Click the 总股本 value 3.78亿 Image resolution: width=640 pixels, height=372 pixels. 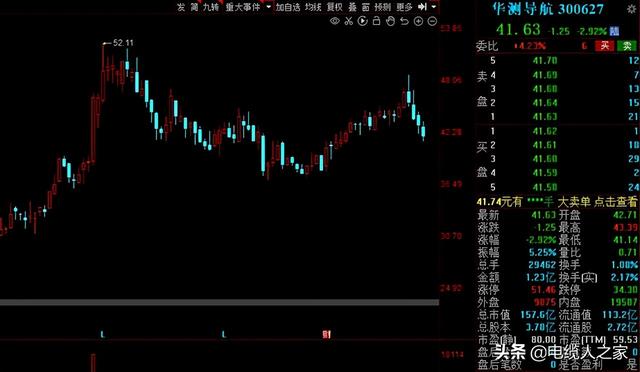click(x=541, y=327)
